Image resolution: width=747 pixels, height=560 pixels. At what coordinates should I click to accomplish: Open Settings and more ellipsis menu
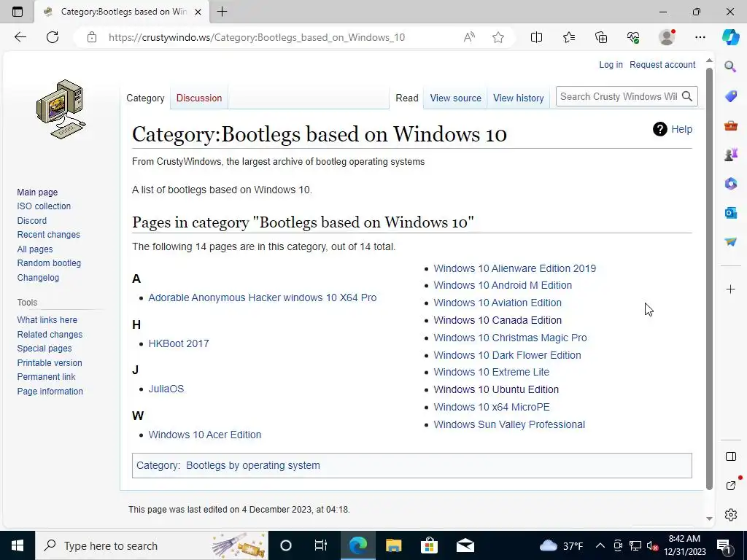pyautogui.click(x=700, y=37)
